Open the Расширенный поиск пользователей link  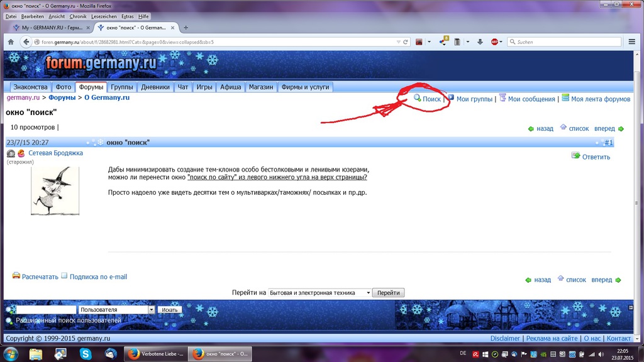pos(68,320)
